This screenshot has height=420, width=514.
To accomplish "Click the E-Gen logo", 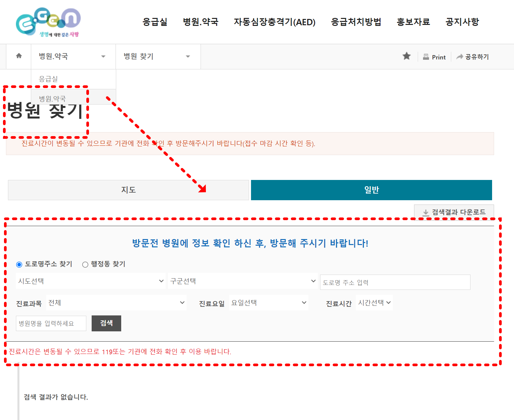I will pos(48,22).
